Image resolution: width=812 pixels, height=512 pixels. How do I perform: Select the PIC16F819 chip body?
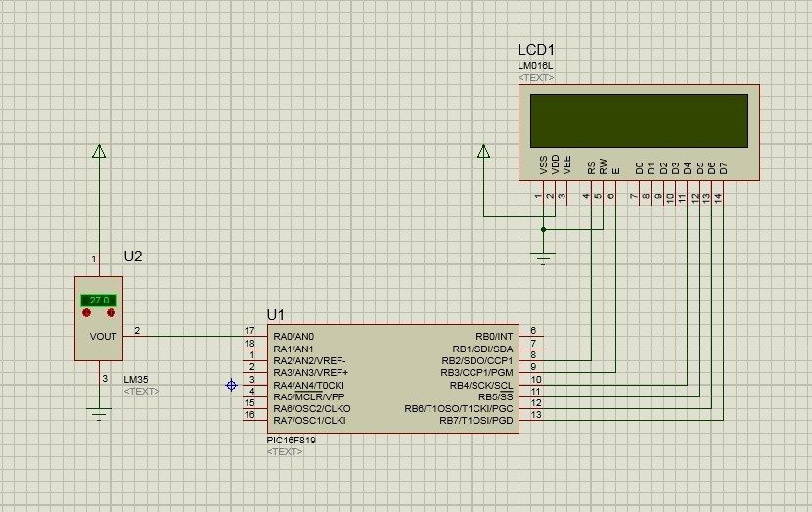coord(393,379)
